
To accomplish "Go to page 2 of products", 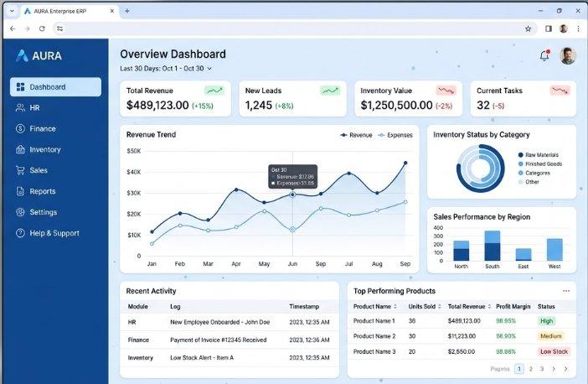I will tap(531, 369).
